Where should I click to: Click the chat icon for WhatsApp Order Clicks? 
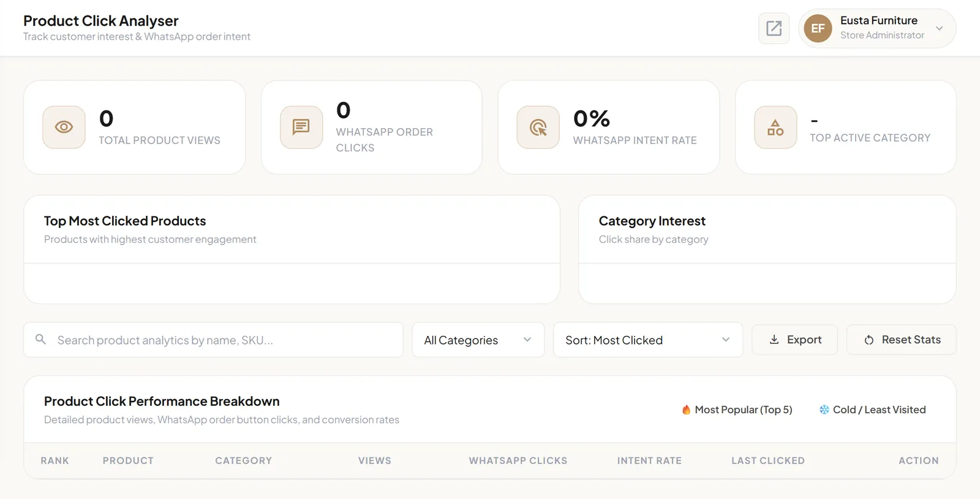coord(301,127)
